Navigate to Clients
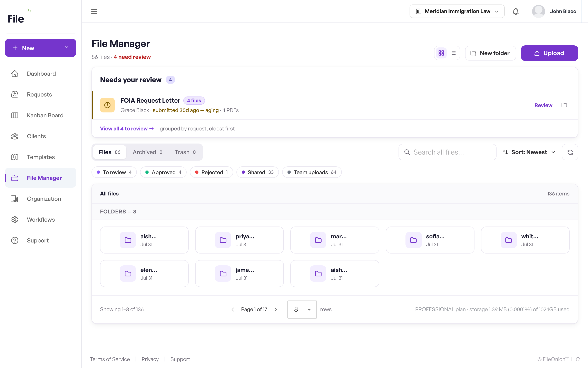 (41, 136)
